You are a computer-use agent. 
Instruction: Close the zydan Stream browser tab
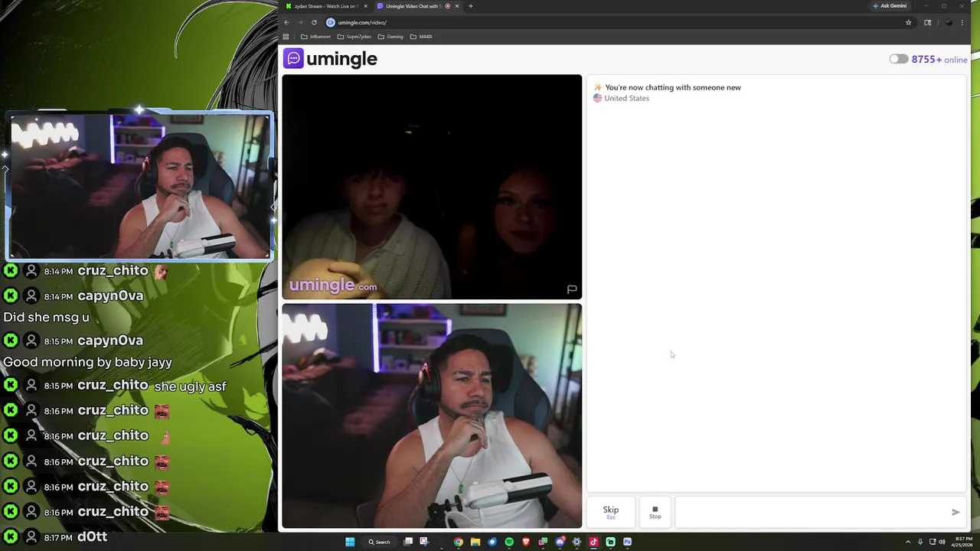click(x=366, y=6)
